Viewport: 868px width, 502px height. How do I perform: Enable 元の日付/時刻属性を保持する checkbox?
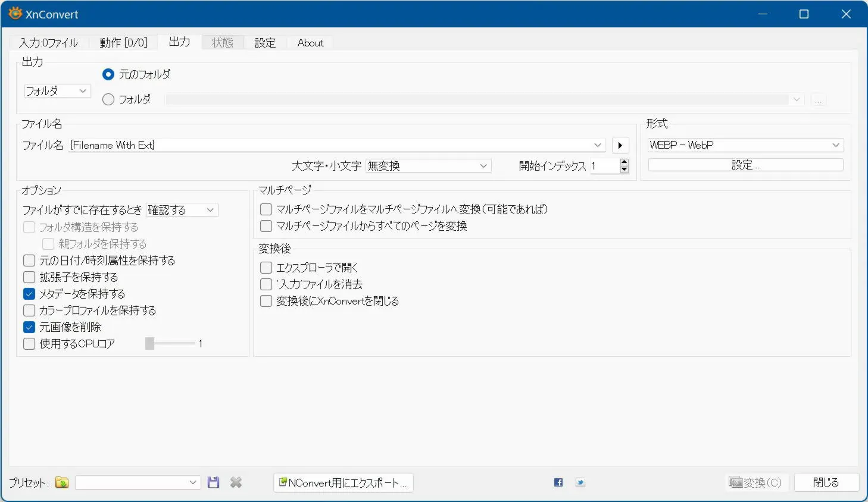coord(29,261)
